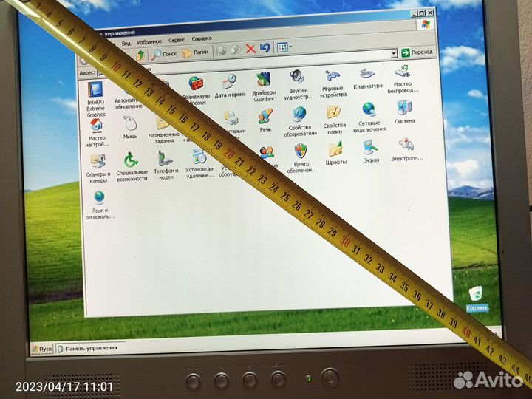532x399 pixels.
Task: Open Звуки и аудиоустройства icon
Action: 299,85
